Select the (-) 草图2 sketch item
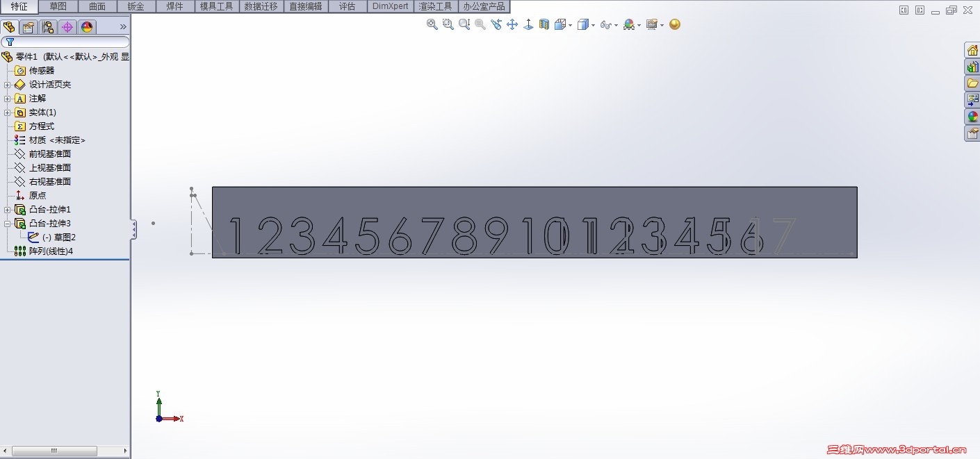This screenshot has width=980, height=459. click(x=51, y=237)
